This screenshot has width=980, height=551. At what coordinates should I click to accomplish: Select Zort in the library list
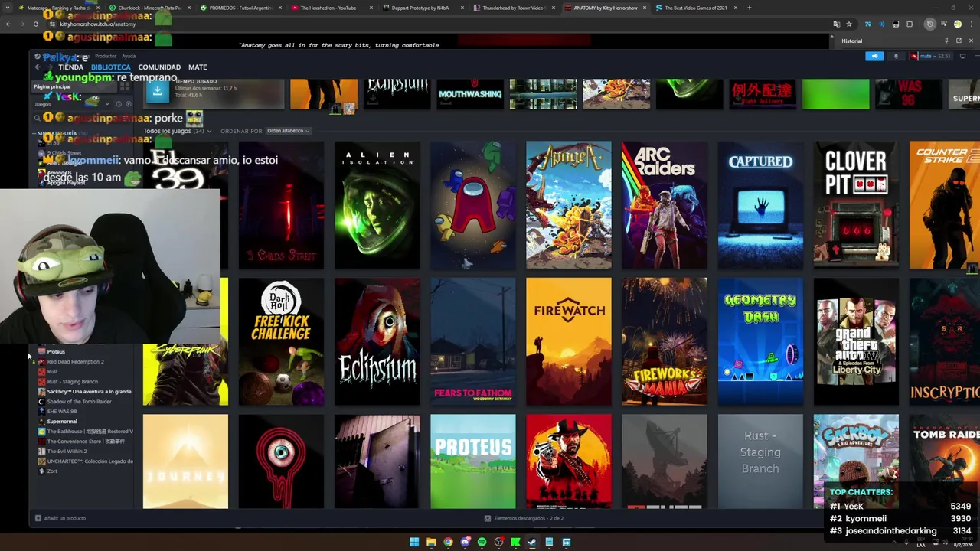pos(52,471)
